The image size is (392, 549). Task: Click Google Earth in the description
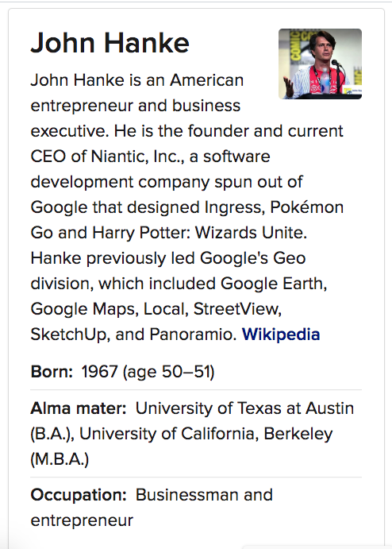click(274, 284)
